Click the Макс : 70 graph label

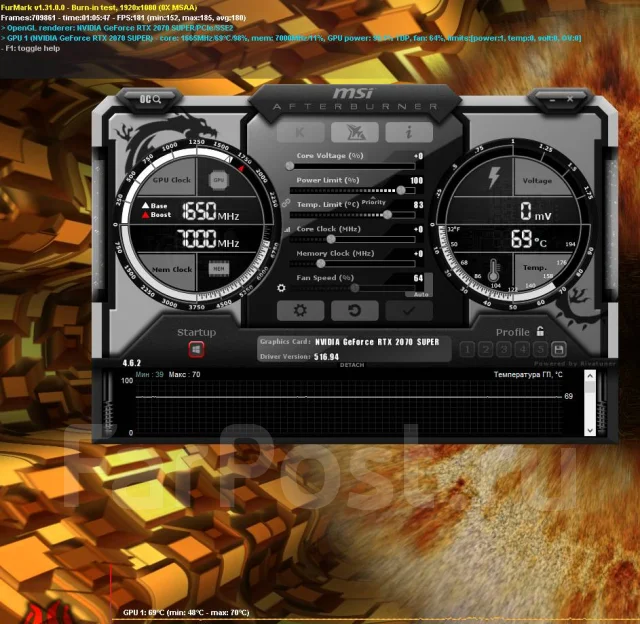(x=184, y=374)
